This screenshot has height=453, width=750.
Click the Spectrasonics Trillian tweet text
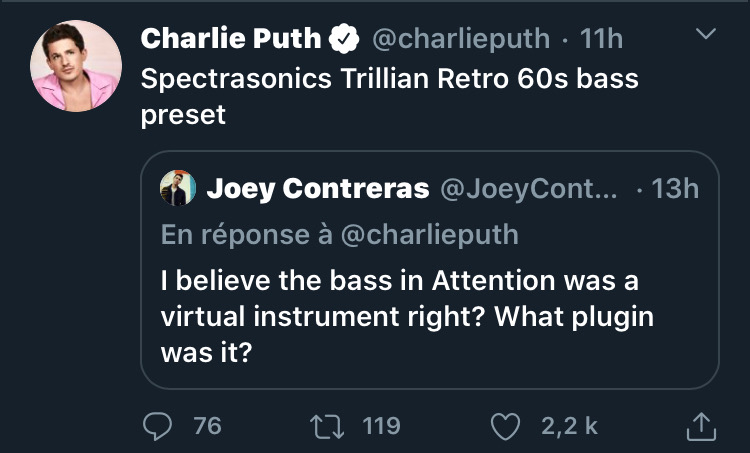point(389,95)
